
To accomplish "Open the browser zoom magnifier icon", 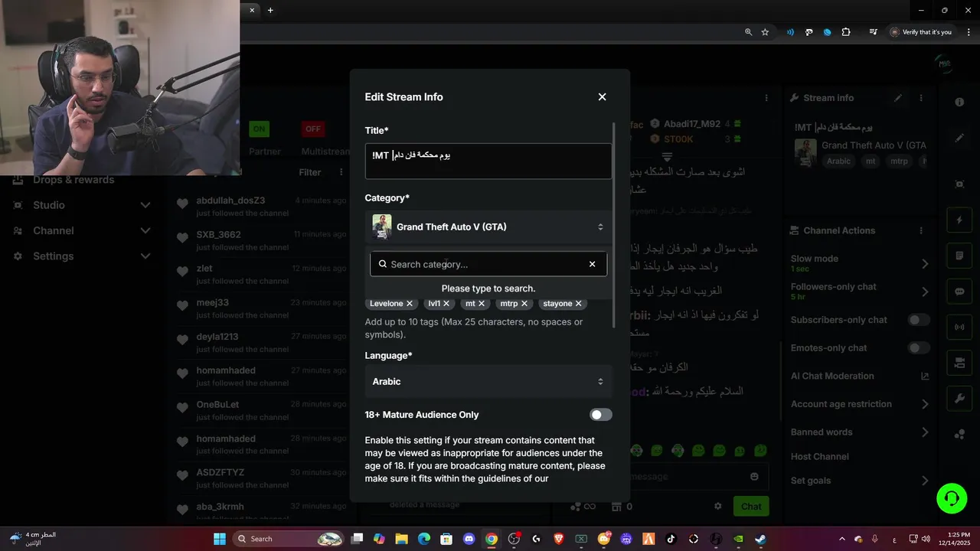I will click(748, 32).
